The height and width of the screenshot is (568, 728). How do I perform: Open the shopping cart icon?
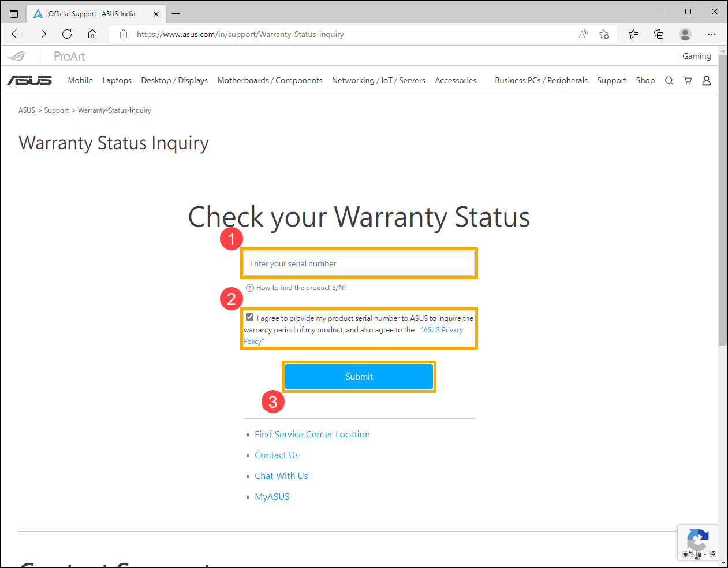point(688,80)
